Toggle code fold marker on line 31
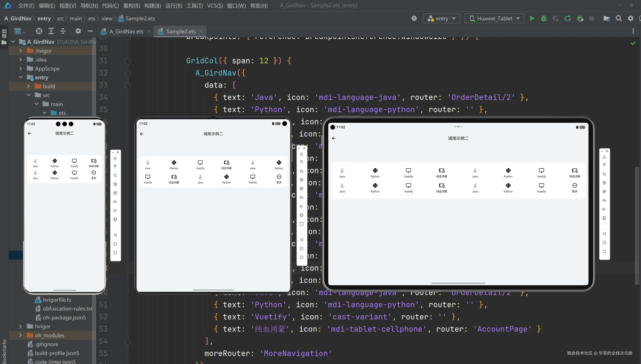This screenshot has height=364, width=641. (x=128, y=61)
